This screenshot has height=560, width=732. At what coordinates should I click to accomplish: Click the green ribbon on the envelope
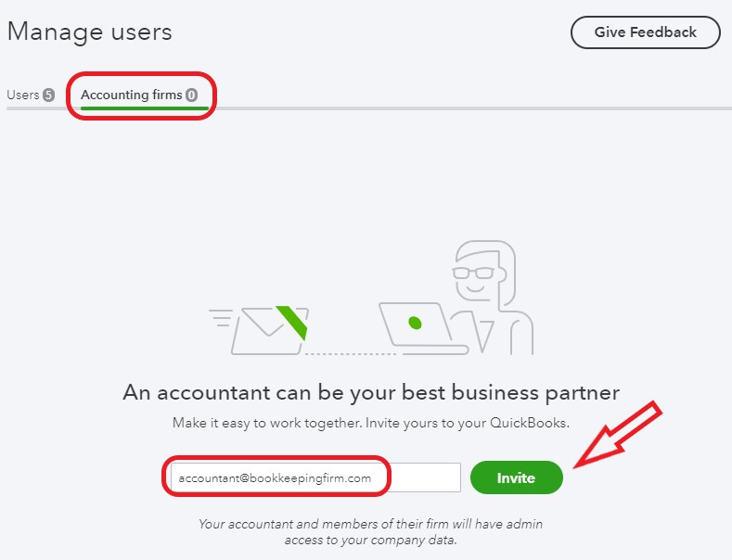[x=291, y=322]
